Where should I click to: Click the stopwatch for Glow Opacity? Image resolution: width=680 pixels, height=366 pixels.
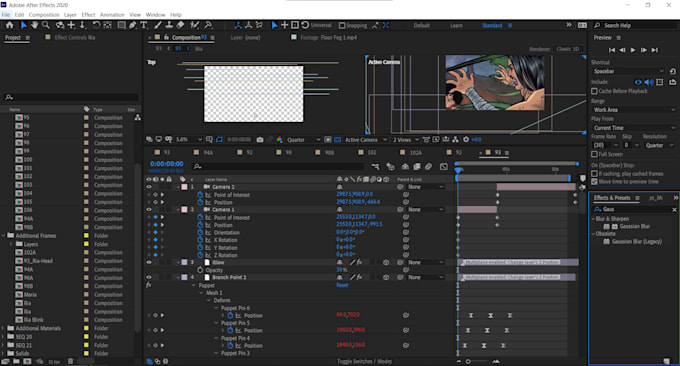pos(200,270)
